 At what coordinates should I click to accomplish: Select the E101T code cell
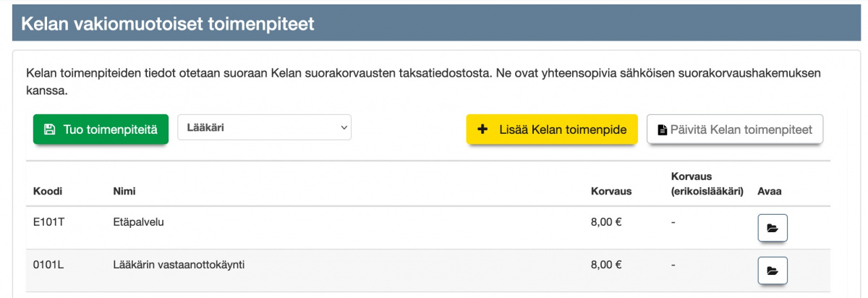pyautogui.click(x=49, y=222)
